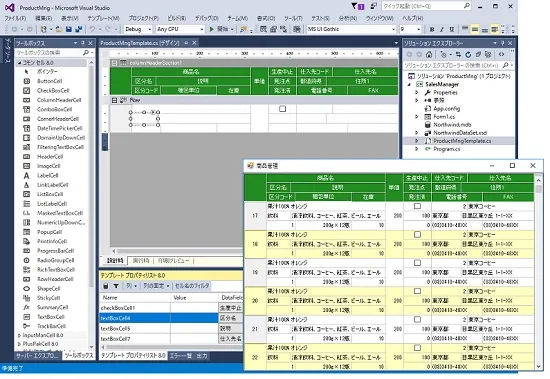
Task: Click the Save icon in the main toolbar
Action: [69, 29]
